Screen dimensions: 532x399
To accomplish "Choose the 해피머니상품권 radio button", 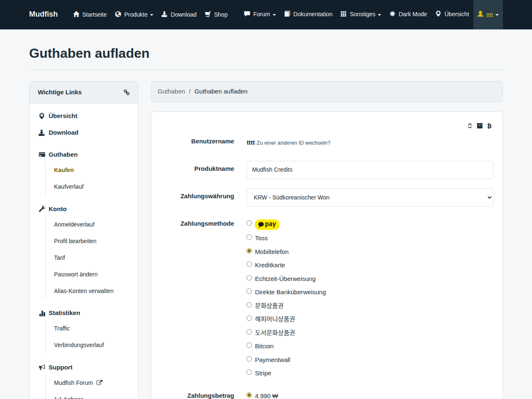I will pos(249,318).
